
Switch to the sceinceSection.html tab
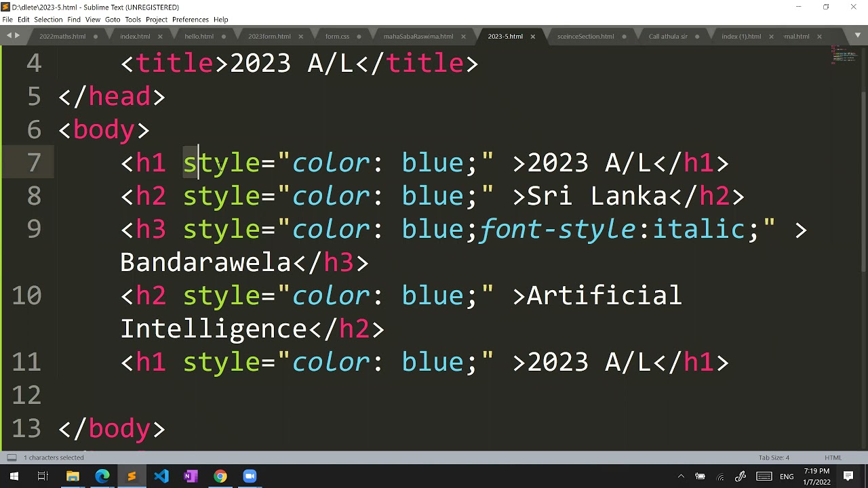[x=585, y=37]
